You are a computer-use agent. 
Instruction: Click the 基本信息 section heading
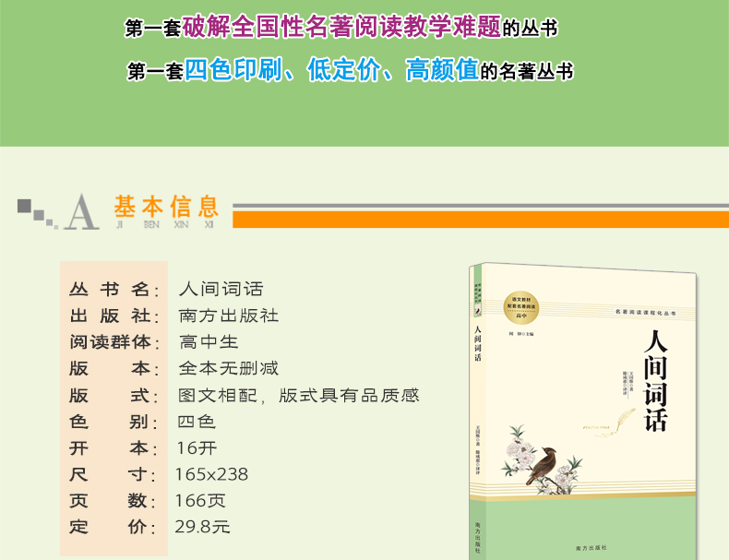[x=166, y=206]
